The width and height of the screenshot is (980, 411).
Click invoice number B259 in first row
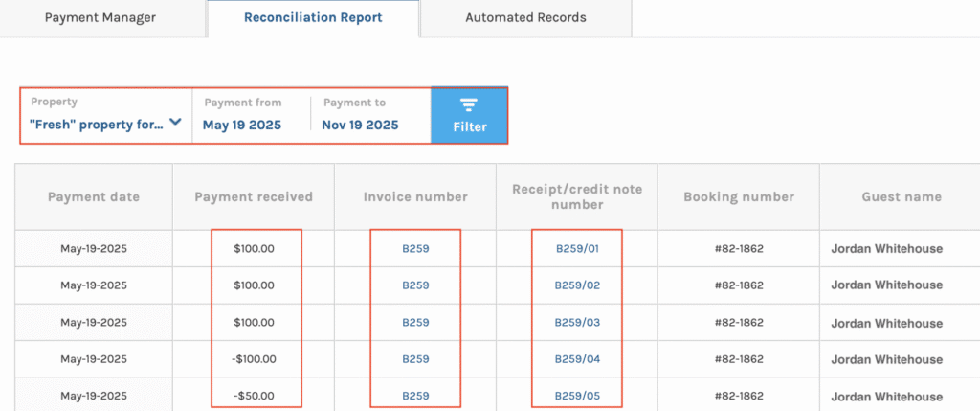pos(415,249)
